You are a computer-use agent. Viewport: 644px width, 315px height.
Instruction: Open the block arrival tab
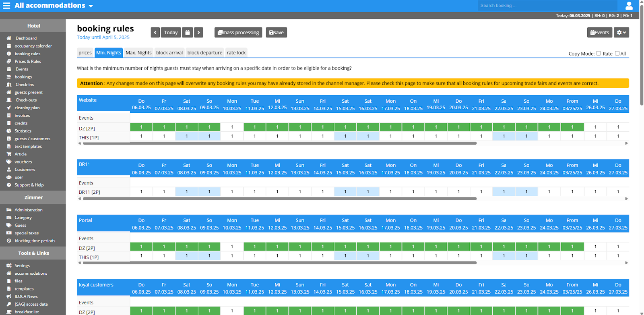click(169, 53)
